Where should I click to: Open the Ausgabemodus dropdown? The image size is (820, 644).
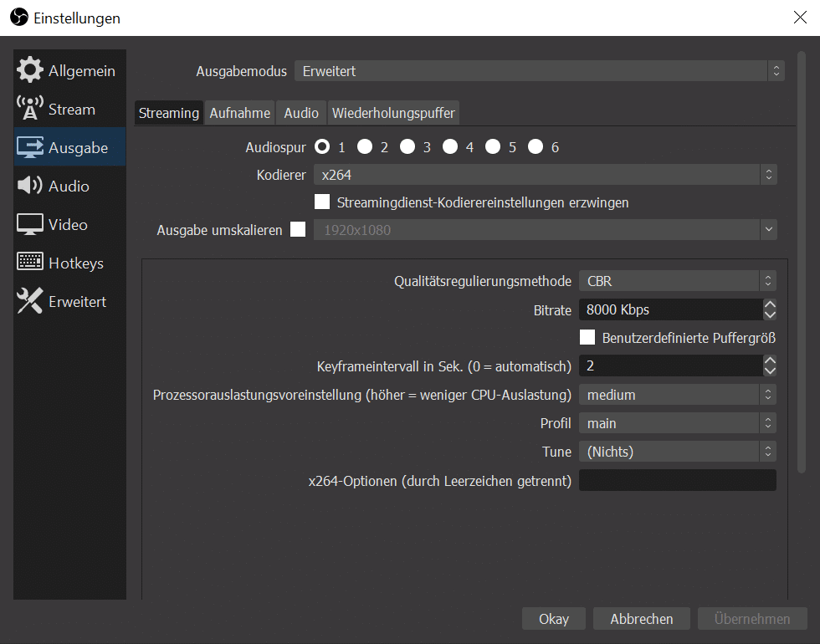(539, 72)
